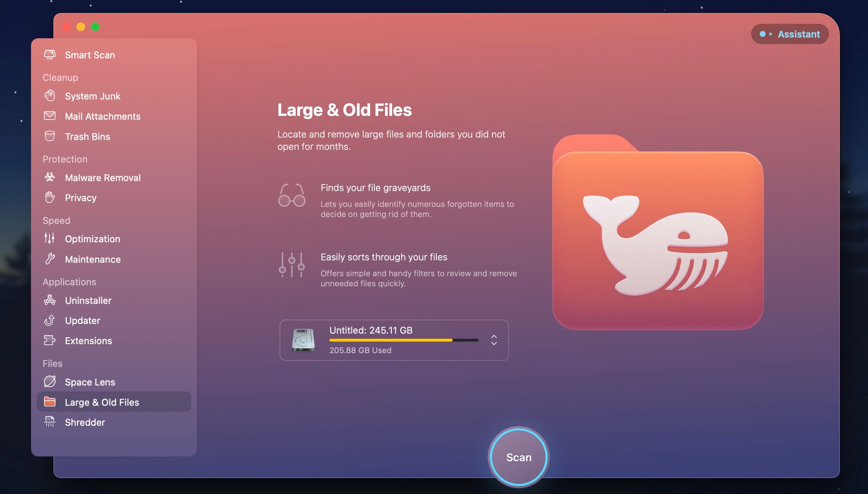The width and height of the screenshot is (868, 494).
Task: Open the Malware Removal biohazard icon
Action: (50, 177)
